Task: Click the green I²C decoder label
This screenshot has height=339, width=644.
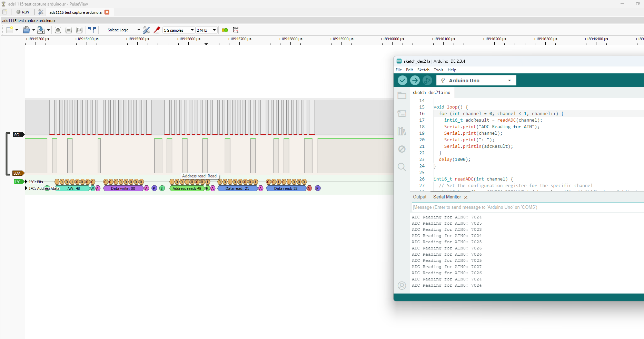Action: pyautogui.click(x=18, y=182)
